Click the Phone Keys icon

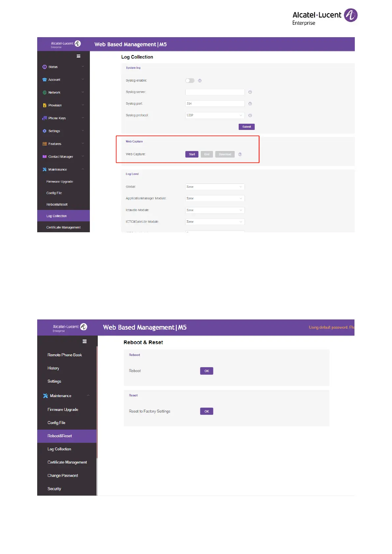[44, 118]
